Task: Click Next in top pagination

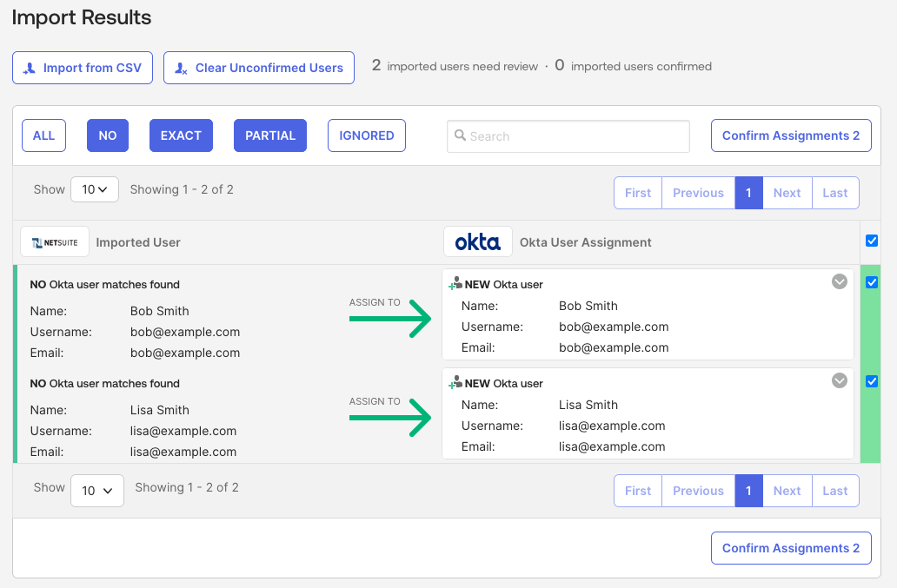Action: tap(787, 193)
